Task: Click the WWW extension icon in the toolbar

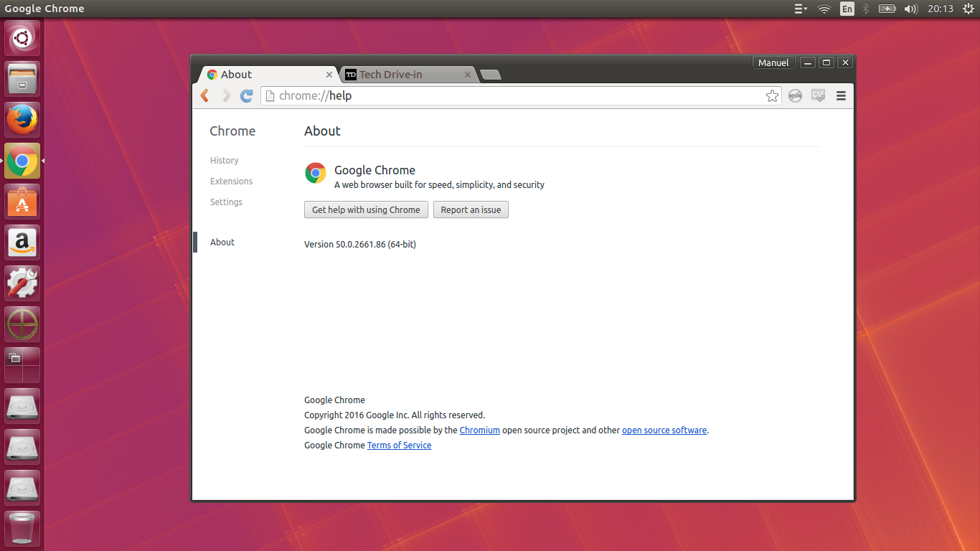Action: (795, 95)
